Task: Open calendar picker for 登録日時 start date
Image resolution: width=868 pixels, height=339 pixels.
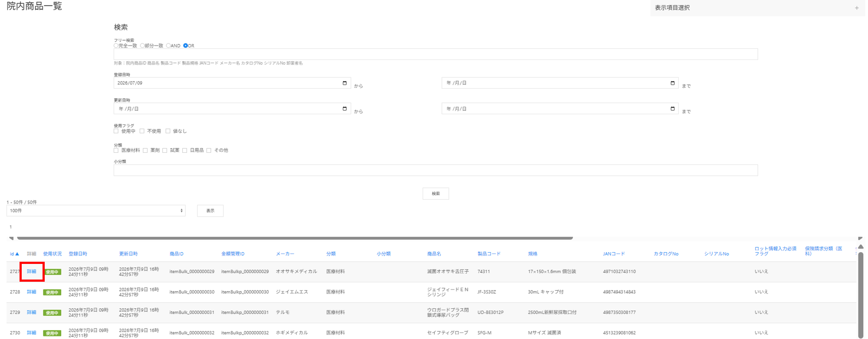Action: click(345, 83)
